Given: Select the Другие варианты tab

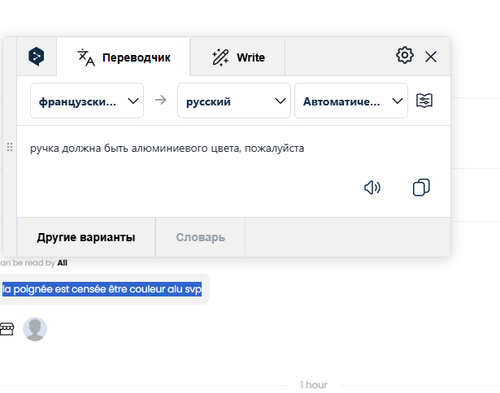Looking at the screenshot, I should tap(86, 237).
